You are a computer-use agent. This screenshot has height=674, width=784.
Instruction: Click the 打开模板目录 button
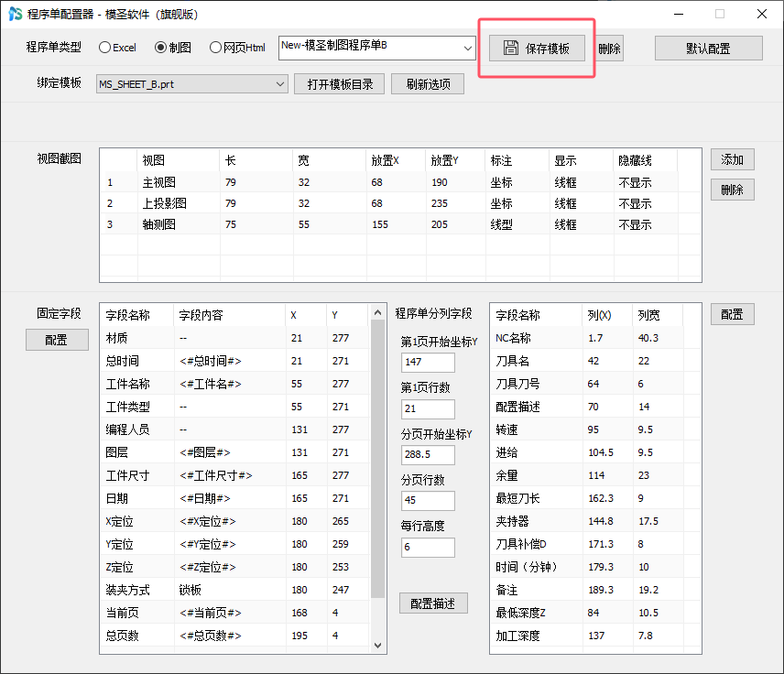(339, 84)
